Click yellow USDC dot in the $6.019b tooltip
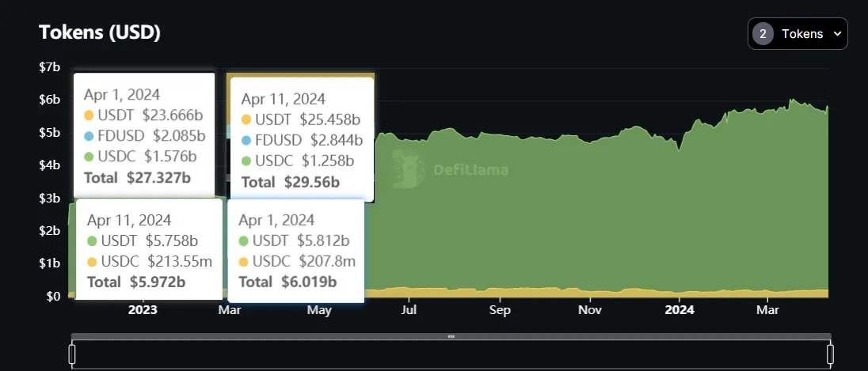 [x=244, y=261]
